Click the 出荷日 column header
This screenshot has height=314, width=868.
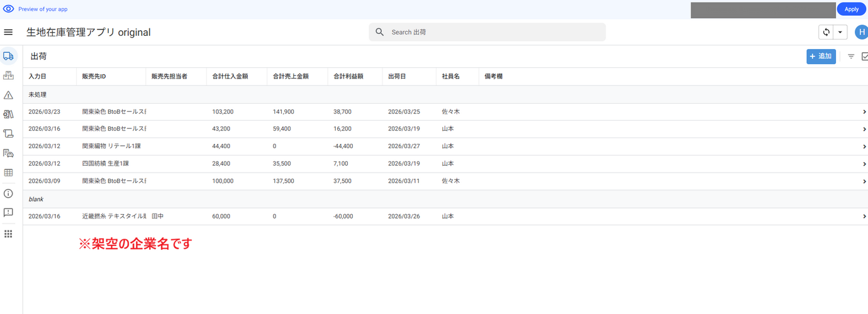coord(397,77)
